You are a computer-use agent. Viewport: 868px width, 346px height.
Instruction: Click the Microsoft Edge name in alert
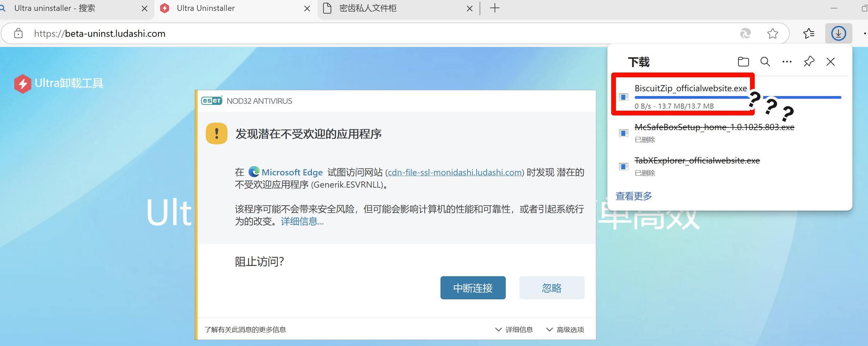(292, 172)
